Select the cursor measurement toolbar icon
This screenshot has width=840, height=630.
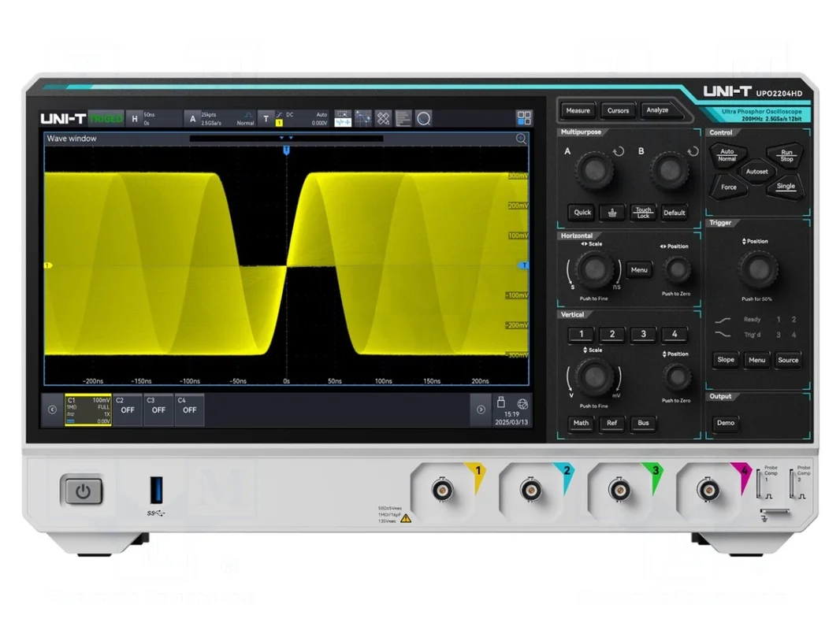click(x=362, y=119)
